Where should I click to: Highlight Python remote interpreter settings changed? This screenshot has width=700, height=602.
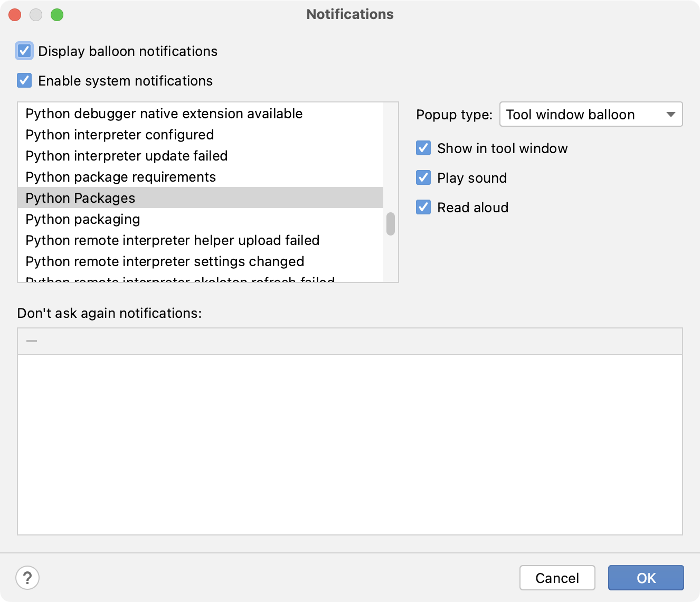[x=165, y=261]
